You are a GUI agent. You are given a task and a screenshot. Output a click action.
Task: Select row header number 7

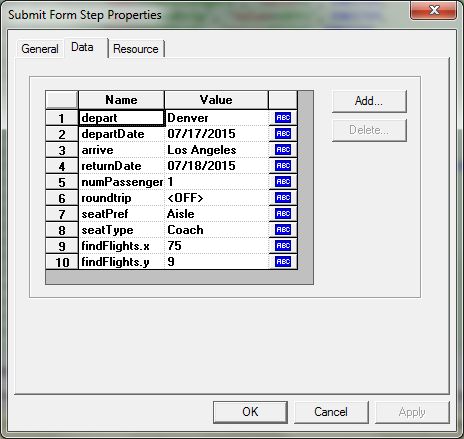[x=62, y=214]
